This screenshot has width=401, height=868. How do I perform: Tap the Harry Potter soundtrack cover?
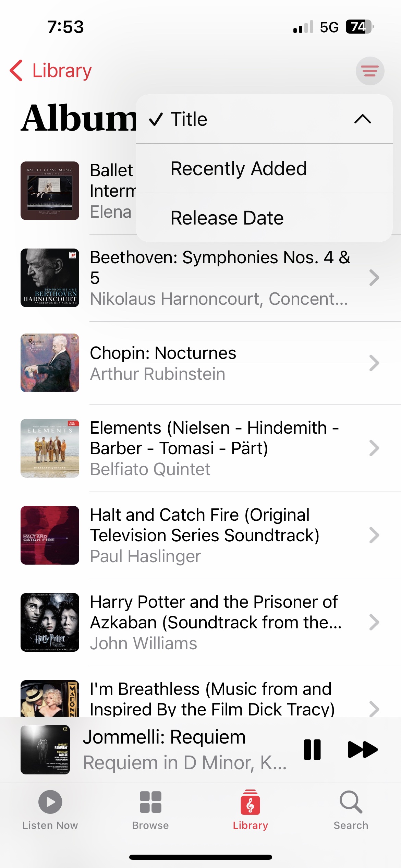click(50, 622)
